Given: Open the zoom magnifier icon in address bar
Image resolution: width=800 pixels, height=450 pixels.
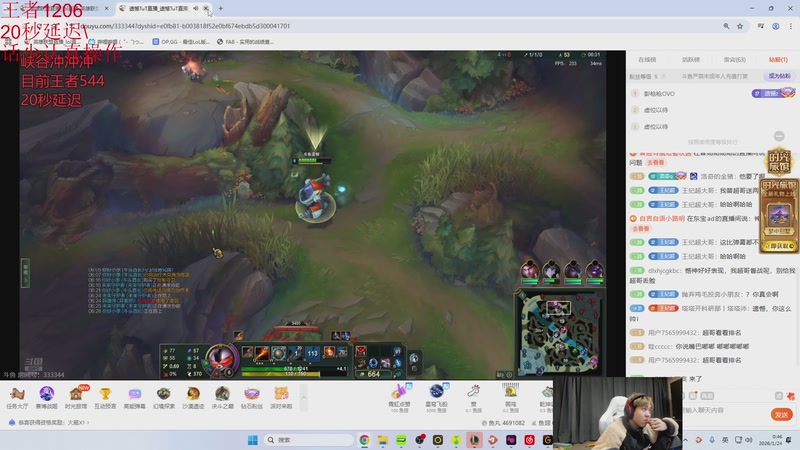Looking at the screenshot, I should point(726,26).
